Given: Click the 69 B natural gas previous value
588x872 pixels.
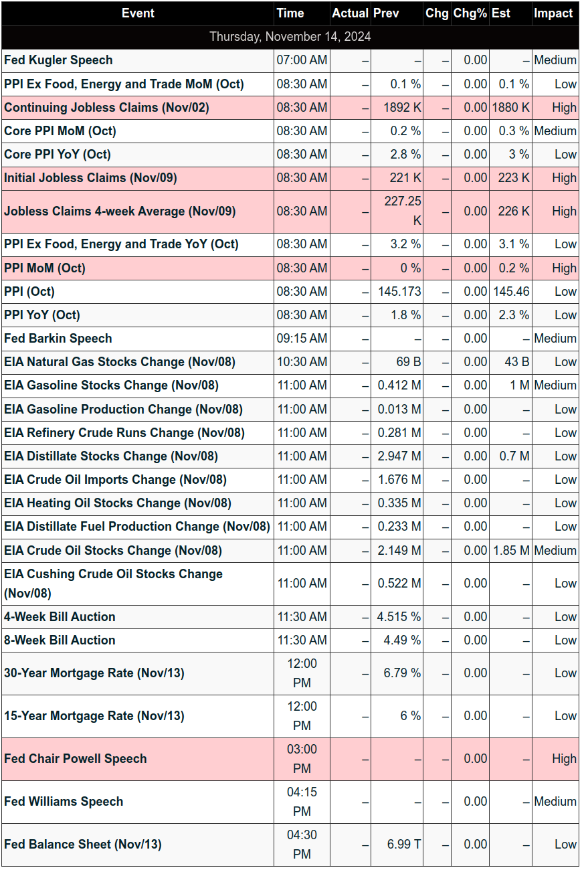Looking at the screenshot, I should click(x=409, y=362).
